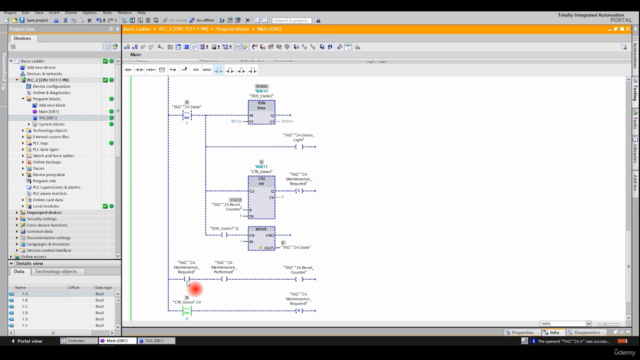
Task: Select the Data tab in Details view
Action: [19, 271]
